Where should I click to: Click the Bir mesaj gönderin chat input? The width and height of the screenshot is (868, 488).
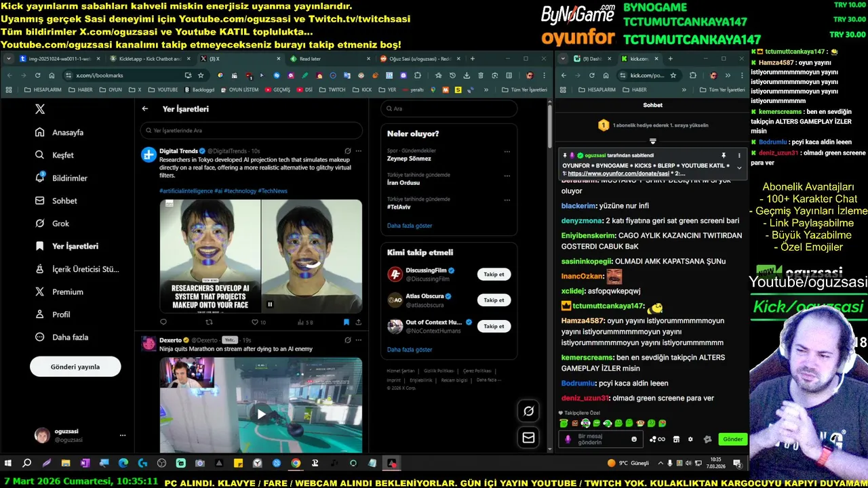(x=601, y=439)
